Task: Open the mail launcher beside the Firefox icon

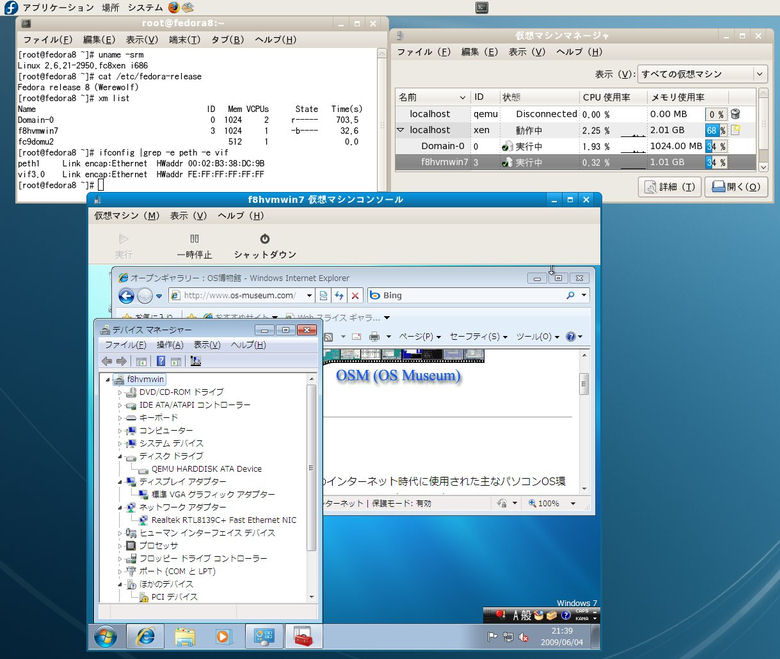Action: click(188, 7)
